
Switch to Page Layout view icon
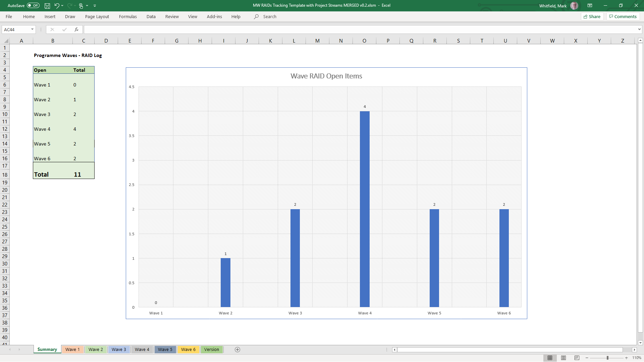563,358
